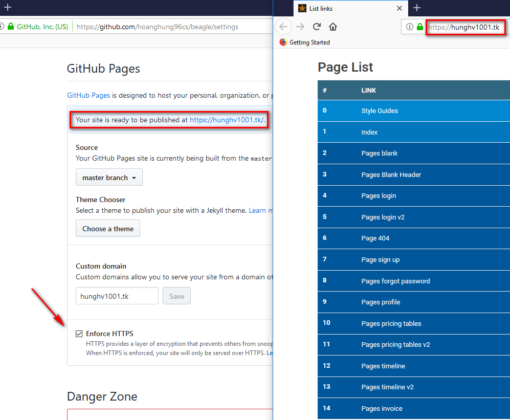Click the GitHub Pages section heading

[103, 69]
